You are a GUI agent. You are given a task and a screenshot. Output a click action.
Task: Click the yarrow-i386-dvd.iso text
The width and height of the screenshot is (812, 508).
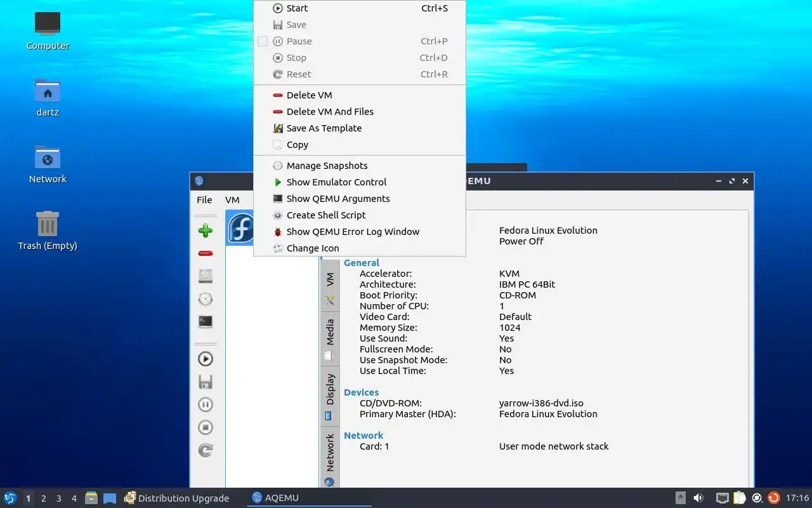tap(541, 403)
